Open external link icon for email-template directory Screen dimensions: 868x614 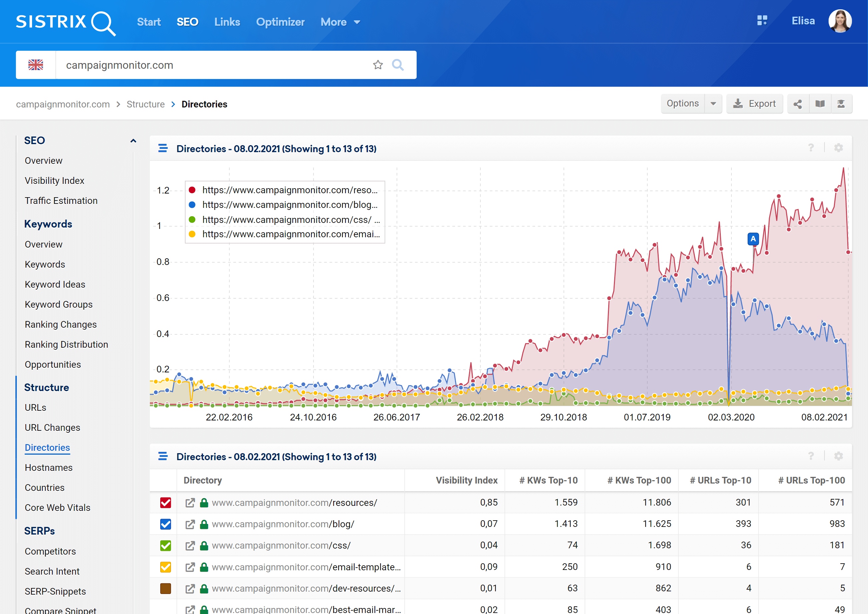[x=190, y=567]
